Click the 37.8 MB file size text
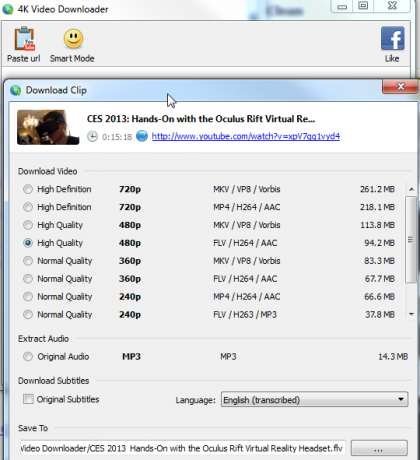The image size is (420, 460). (x=380, y=315)
